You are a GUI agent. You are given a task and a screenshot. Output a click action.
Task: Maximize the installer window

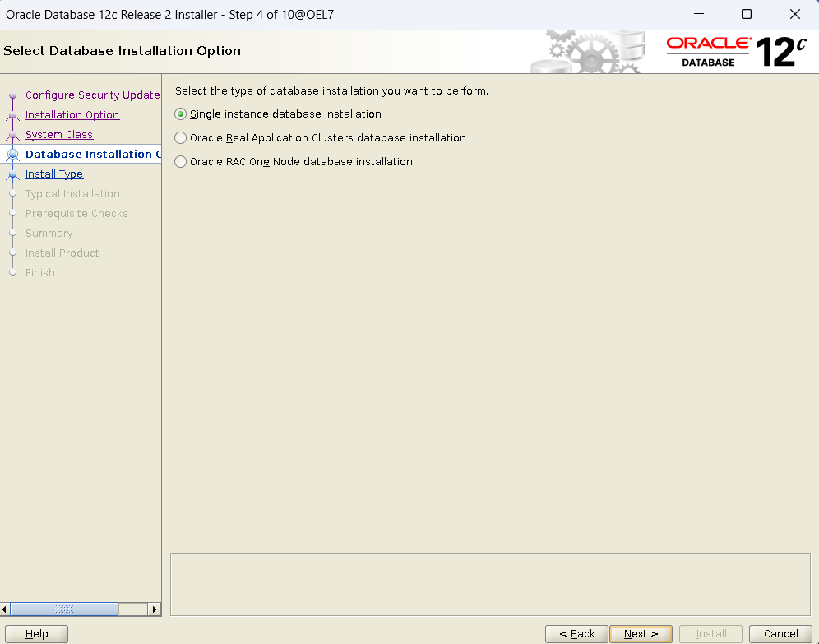point(747,14)
